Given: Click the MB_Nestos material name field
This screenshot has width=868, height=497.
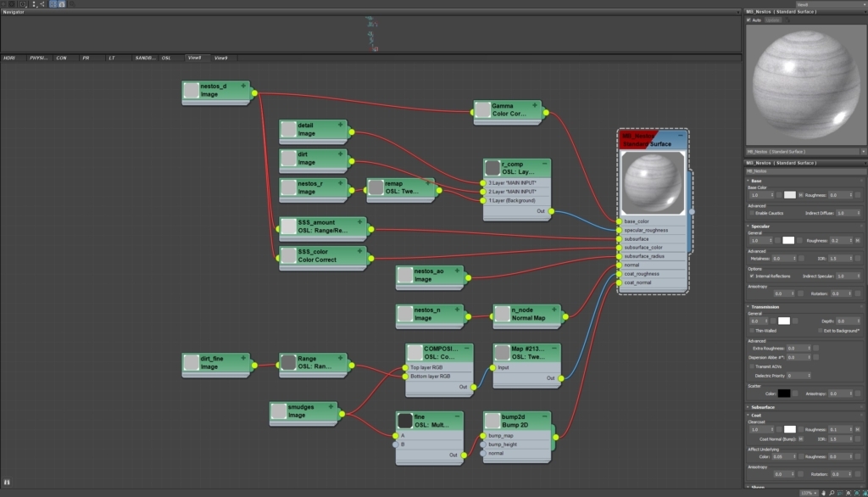Looking at the screenshot, I should point(804,171).
